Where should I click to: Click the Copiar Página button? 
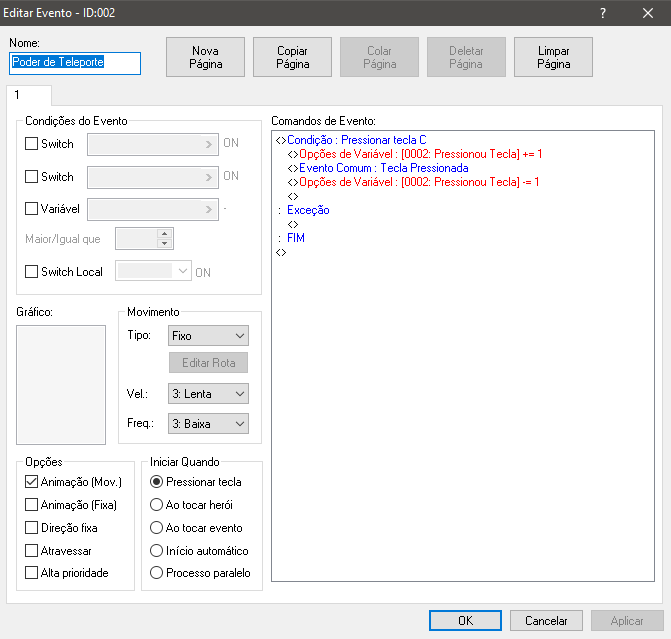(292, 57)
